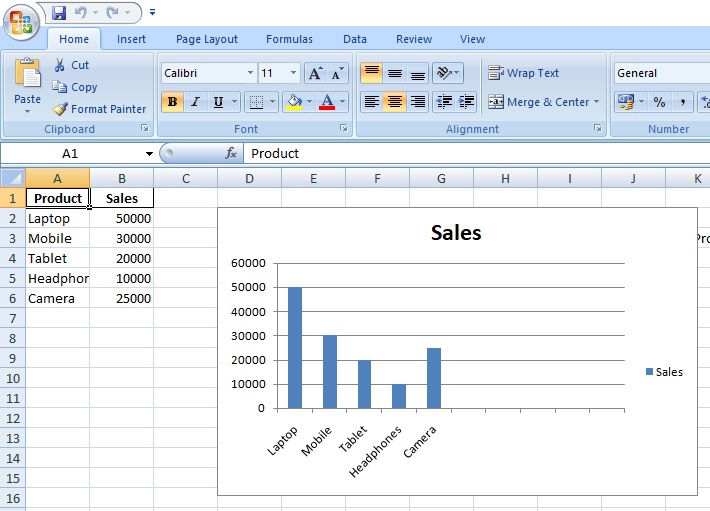Click the Increase Indent icon
The image size is (710, 511).
click(466, 102)
